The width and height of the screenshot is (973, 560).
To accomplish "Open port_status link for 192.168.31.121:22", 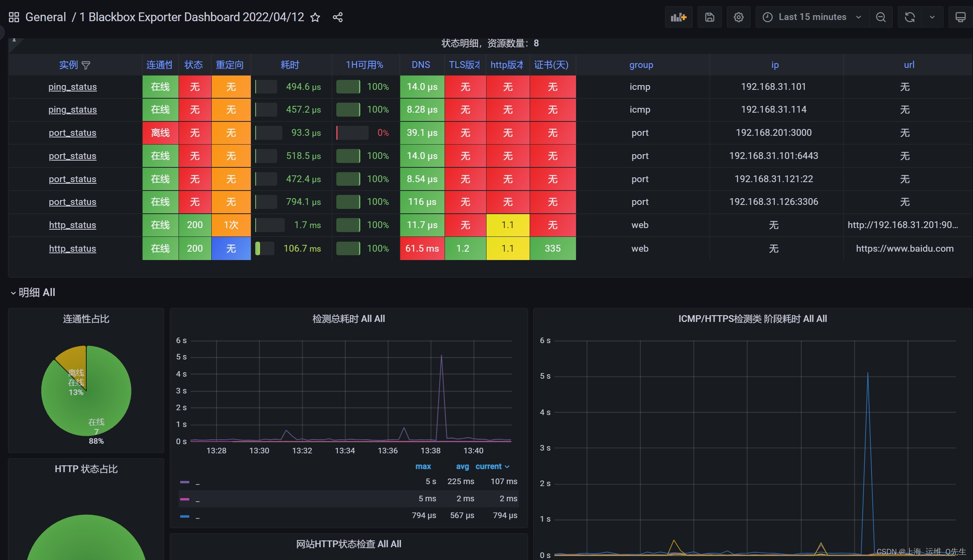I will 73,179.
